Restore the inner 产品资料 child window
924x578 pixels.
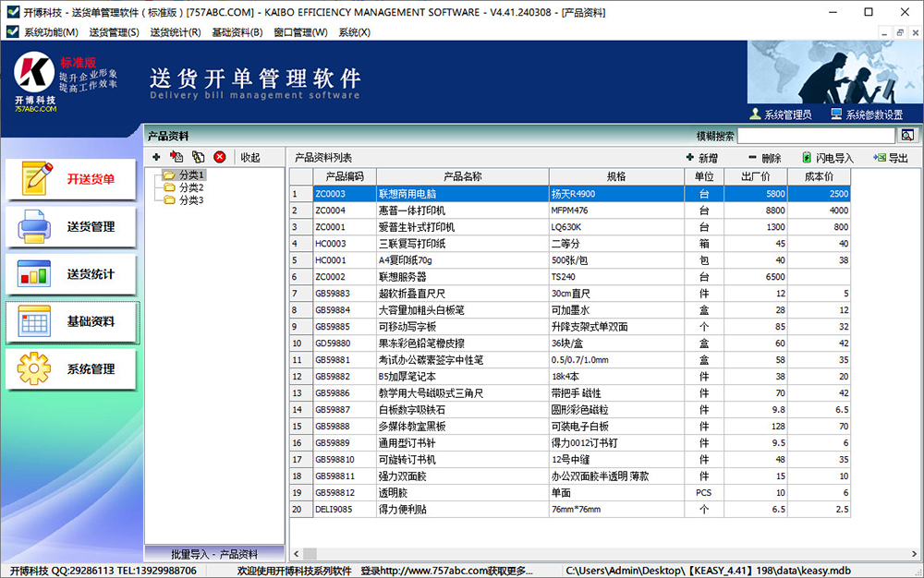(900, 33)
